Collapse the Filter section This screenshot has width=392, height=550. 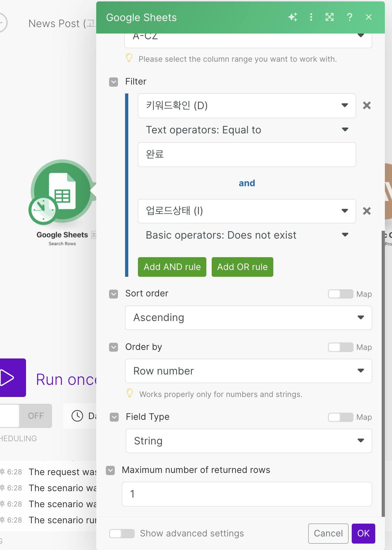point(114,82)
